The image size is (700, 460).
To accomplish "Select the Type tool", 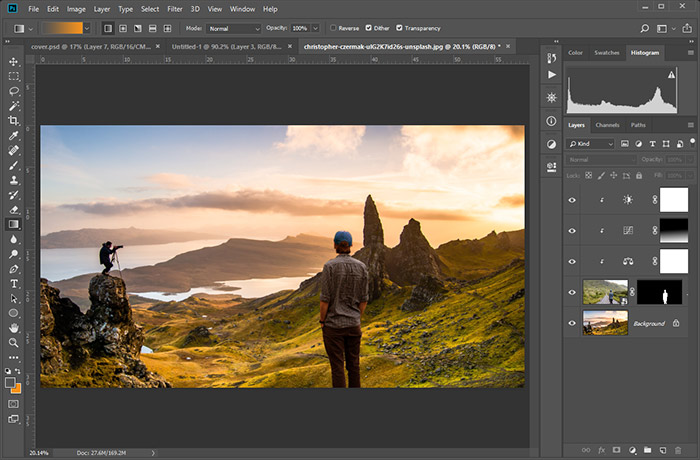I will [14, 283].
